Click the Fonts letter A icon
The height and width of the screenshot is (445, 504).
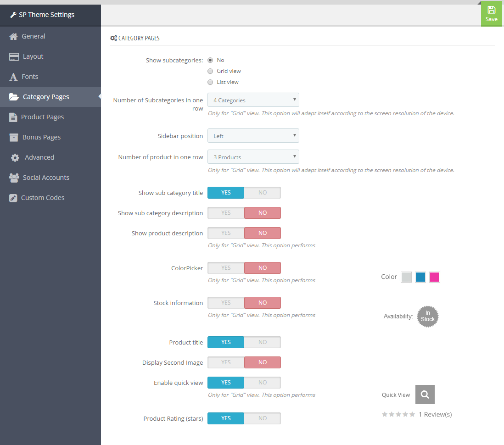tap(13, 77)
